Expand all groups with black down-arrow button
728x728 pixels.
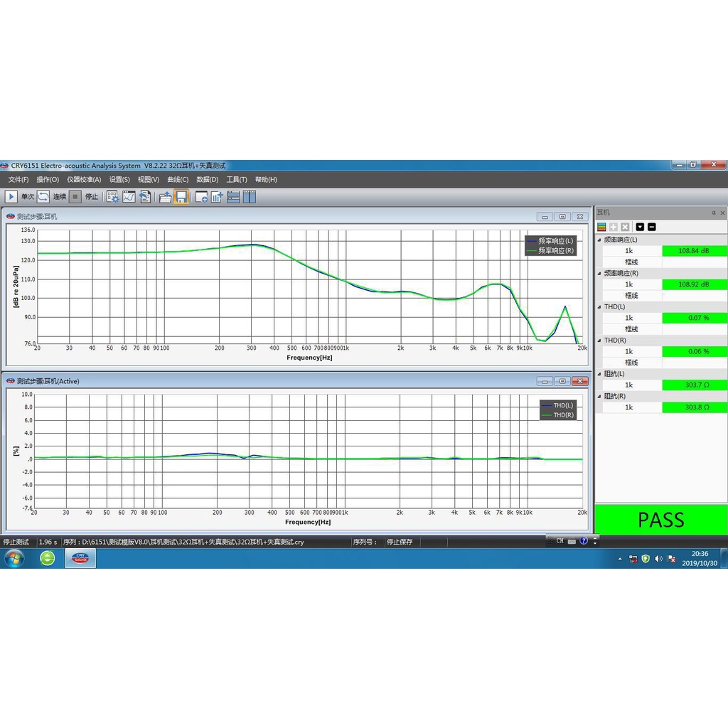click(x=640, y=227)
